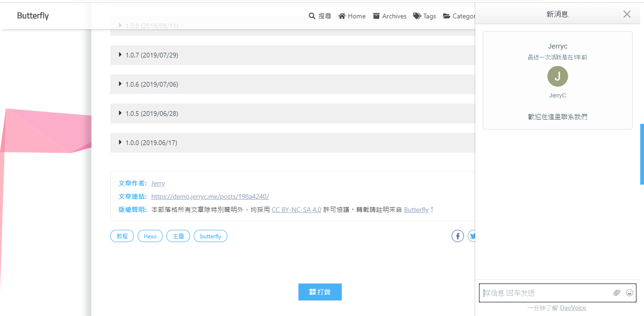Click the Archives box icon
The image size is (644, 316).
pyautogui.click(x=376, y=16)
